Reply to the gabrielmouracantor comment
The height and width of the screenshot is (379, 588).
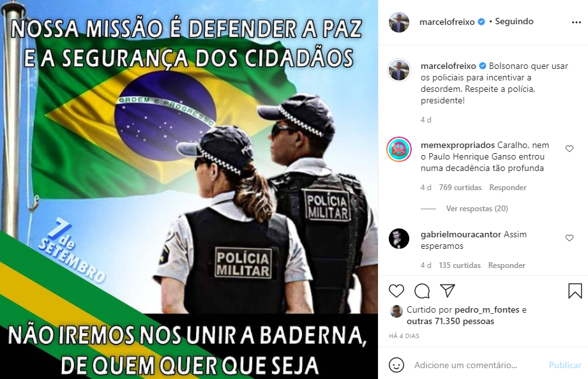pos(507,265)
